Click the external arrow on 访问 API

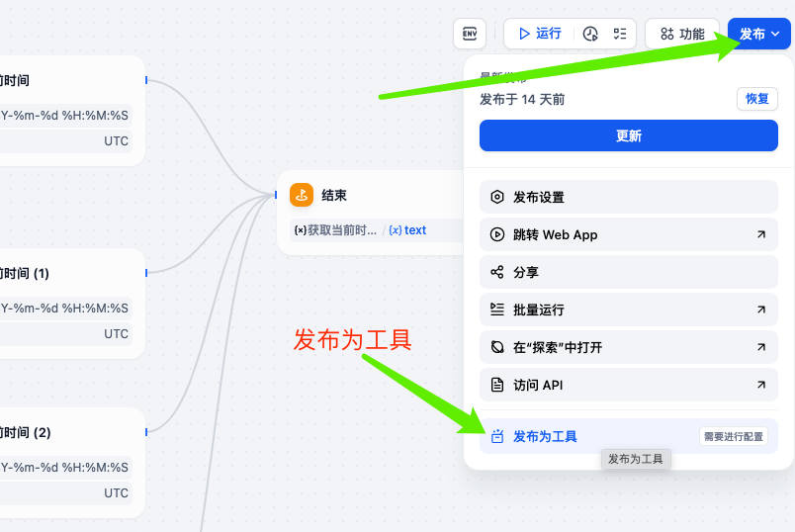760,386
